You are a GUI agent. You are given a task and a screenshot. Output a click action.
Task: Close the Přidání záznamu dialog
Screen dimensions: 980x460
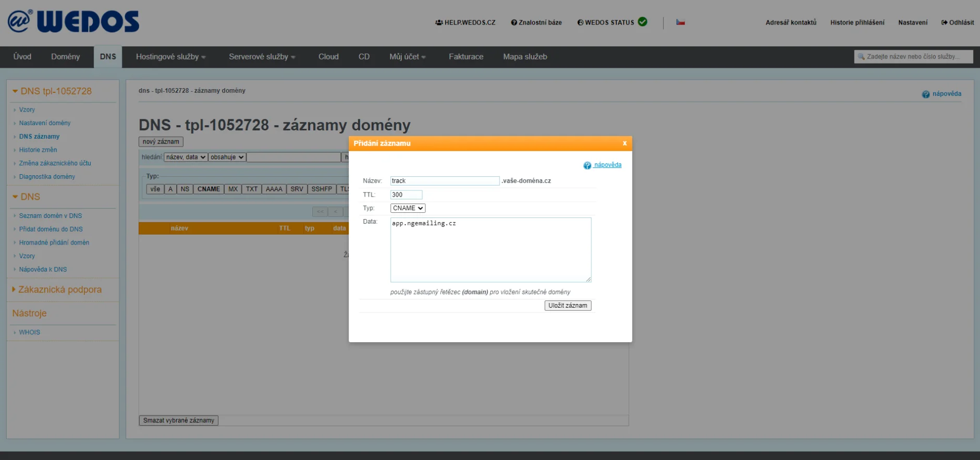click(x=624, y=143)
